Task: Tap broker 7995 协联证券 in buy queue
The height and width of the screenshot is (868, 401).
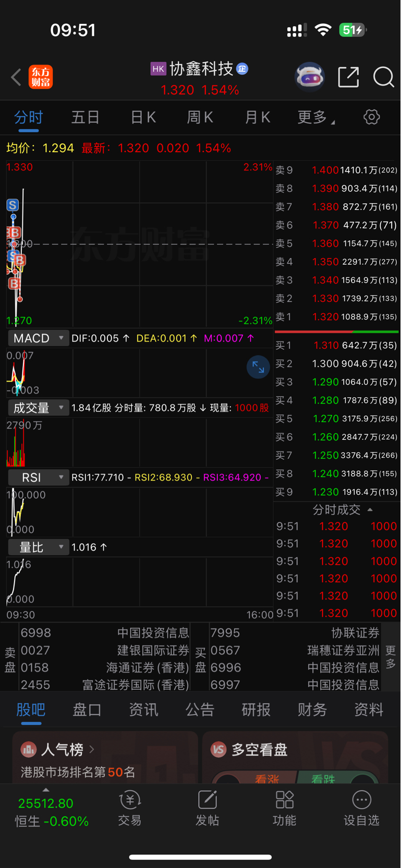Action: click(x=295, y=633)
